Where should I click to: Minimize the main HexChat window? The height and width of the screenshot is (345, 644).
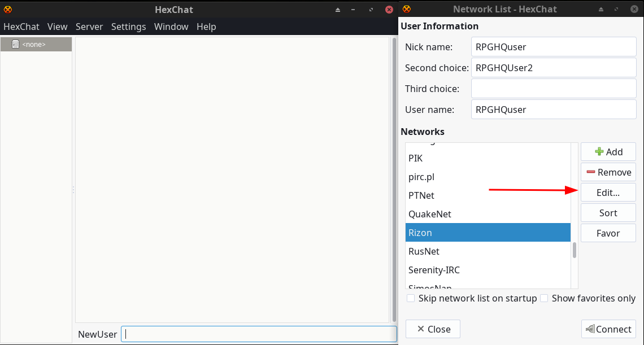pos(353,10)
